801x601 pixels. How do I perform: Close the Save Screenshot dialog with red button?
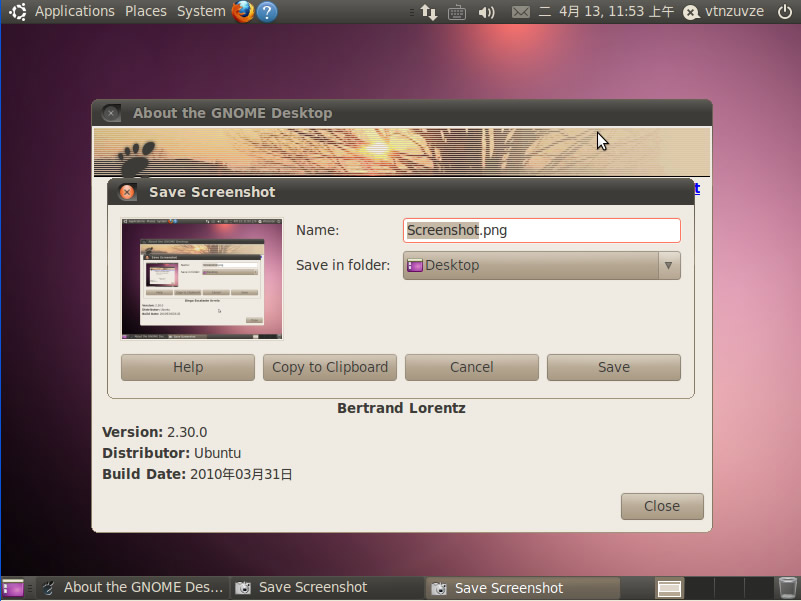(x=127, y=192)
